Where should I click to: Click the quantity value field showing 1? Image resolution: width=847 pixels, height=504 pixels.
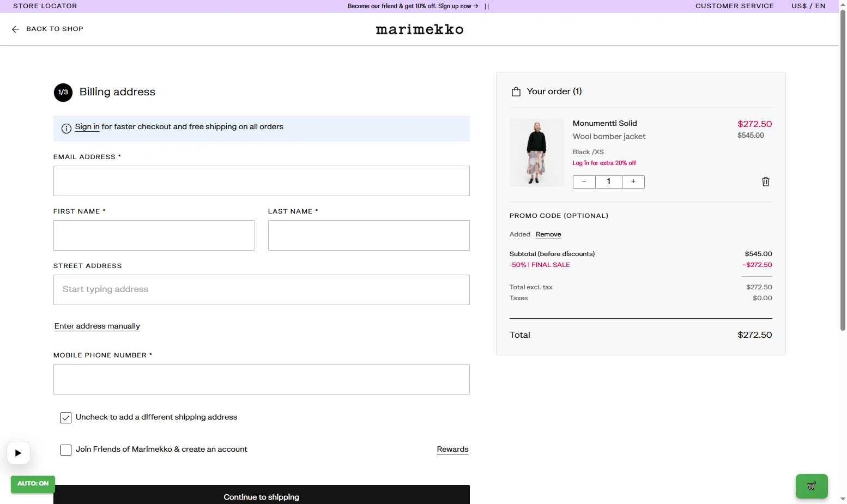click(609, 182)
